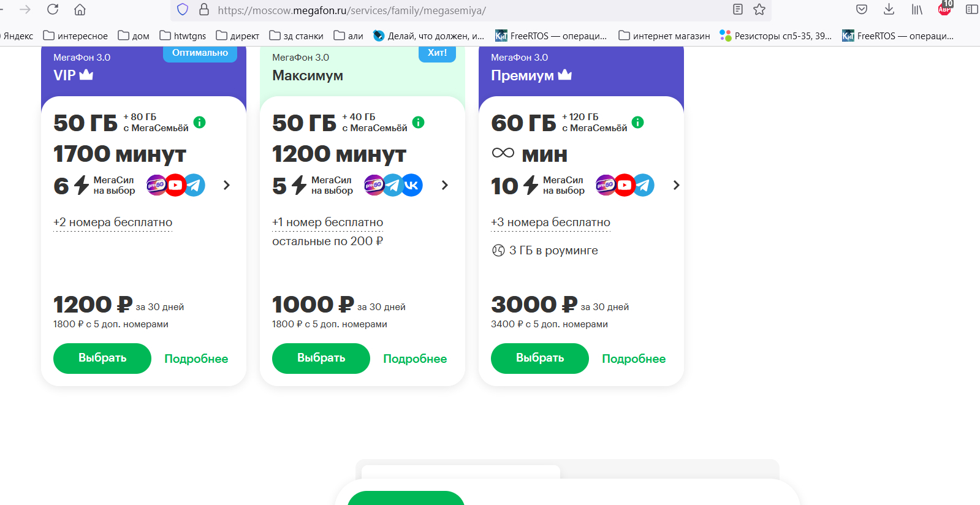980x505 pixels.
Task: Open the downloads arrow icon
Action: pos(889,9)
